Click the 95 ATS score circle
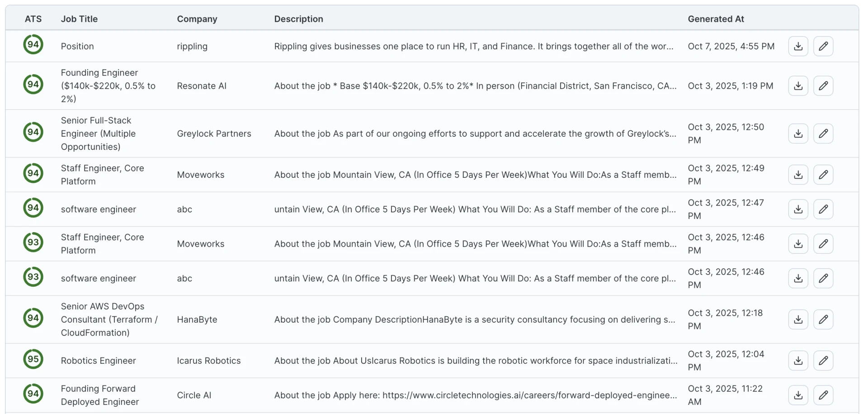Image resolution: width=868 pixels, height=414 pixels. tap(33, 359)
